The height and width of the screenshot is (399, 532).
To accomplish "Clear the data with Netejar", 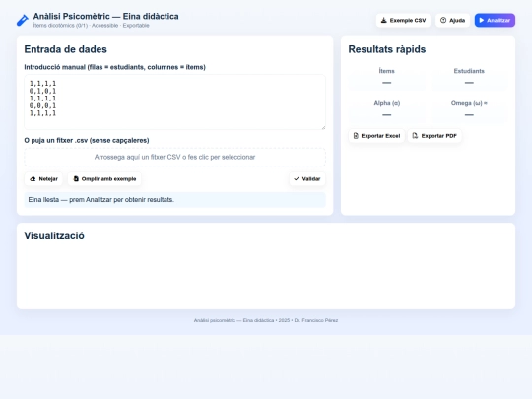I will point(43,178).
